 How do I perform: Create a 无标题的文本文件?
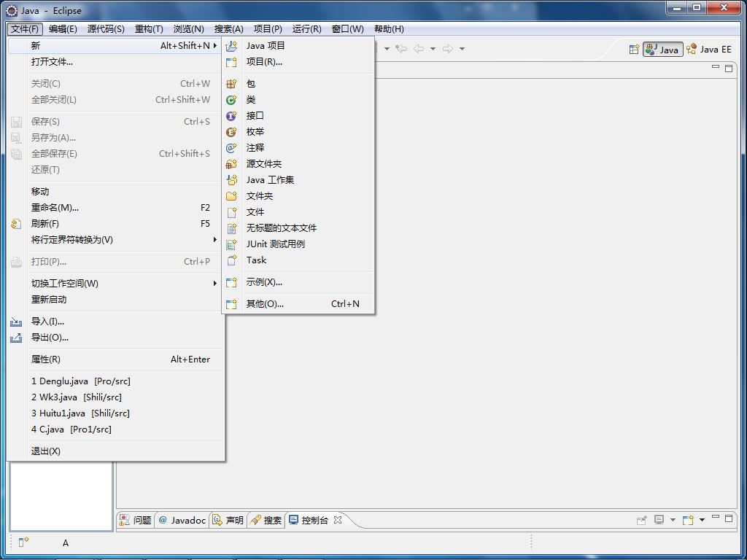click(298, 228)
